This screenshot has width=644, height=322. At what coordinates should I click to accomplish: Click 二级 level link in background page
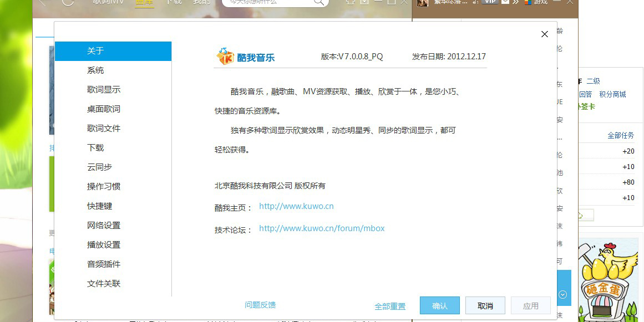(593, 81)
